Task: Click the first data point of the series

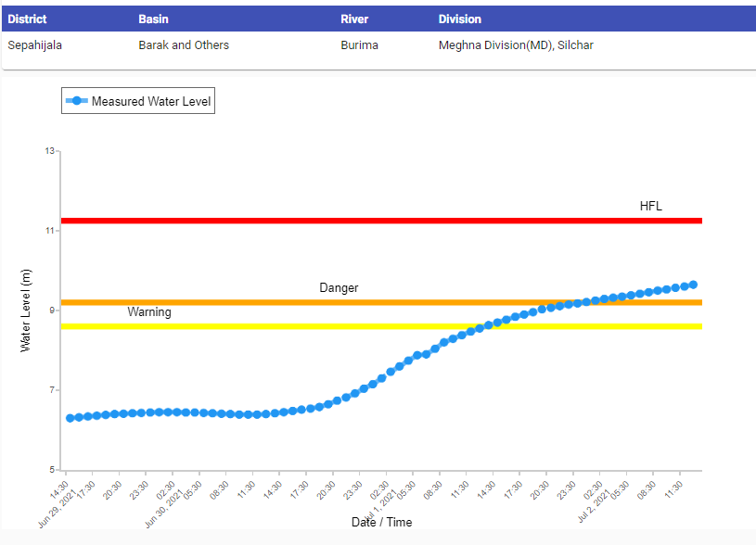Action: pyautogui.click(x=70, y=418)
